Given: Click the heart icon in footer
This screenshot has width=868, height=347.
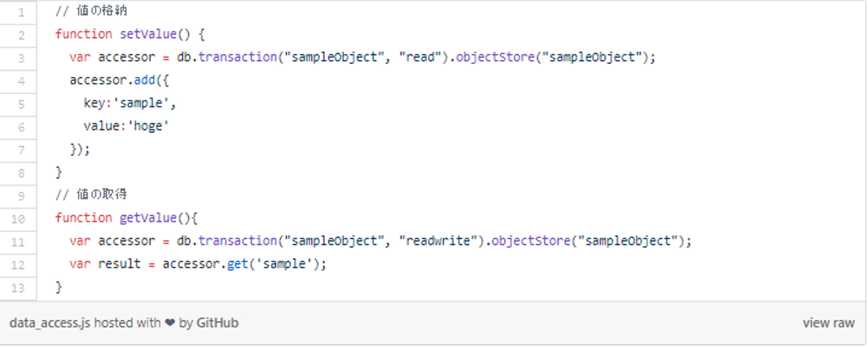Looking at the screenshot, I should tap(170, 323).
